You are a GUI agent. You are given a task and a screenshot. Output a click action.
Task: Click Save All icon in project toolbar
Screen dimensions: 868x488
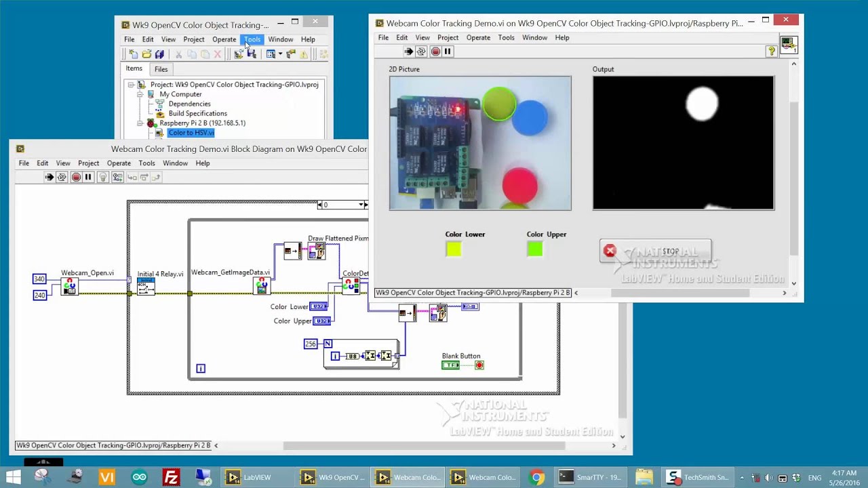pos(159,54)
